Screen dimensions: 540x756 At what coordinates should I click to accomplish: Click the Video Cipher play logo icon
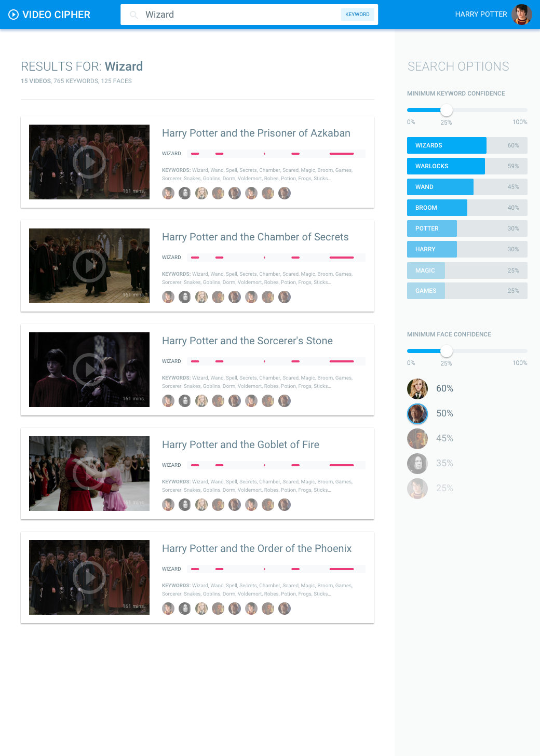[x=14, y=15]
